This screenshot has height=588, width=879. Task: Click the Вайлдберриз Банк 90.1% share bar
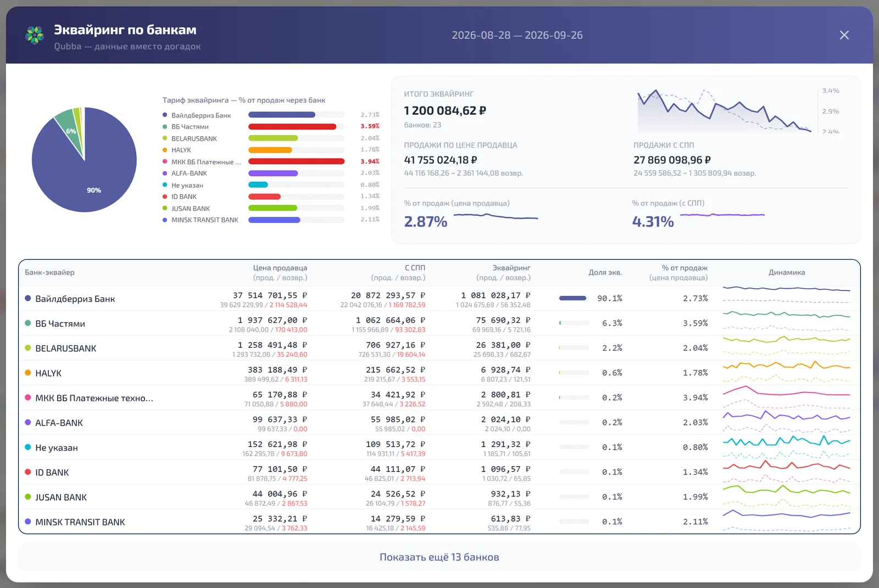tap(574, 298)
